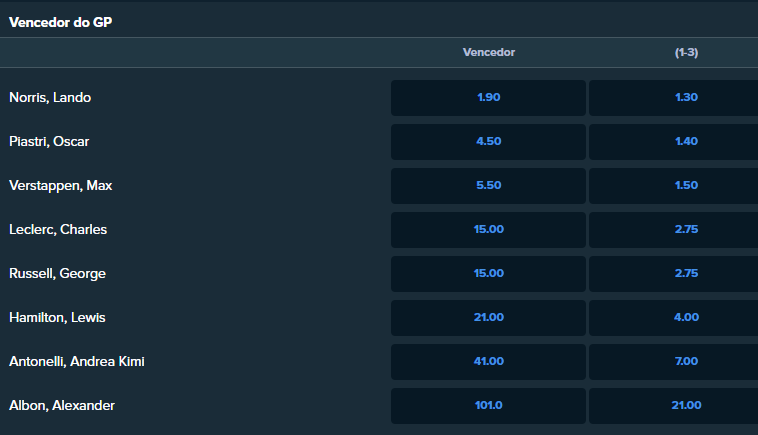This screenshot has height=435, width=758.
Task: Choose Antonelli, Andrea Kimi top-3 odds 7.00
Action: tap(673, 362)
